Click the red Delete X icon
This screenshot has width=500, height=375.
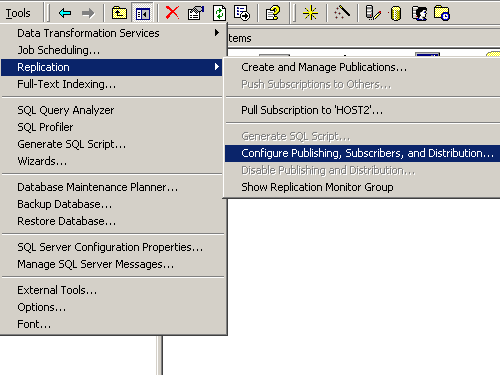172,13
